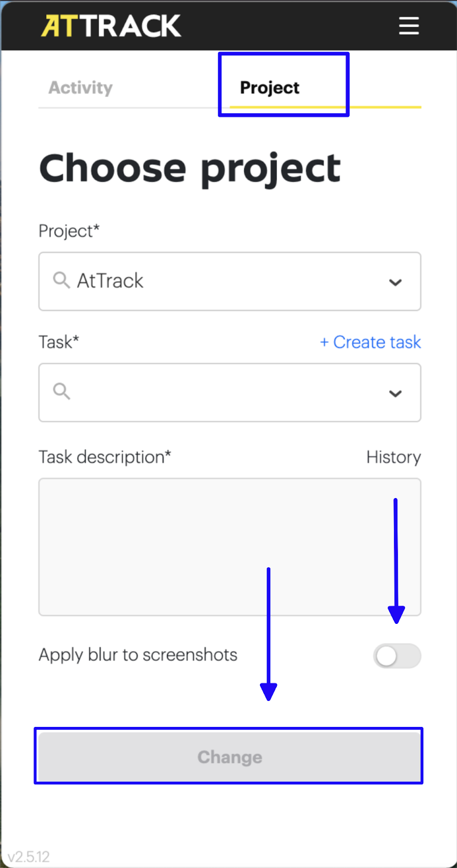Click the AtTrack logo
Viewport: 457px width, 868px height.
(x=111, y=26)
